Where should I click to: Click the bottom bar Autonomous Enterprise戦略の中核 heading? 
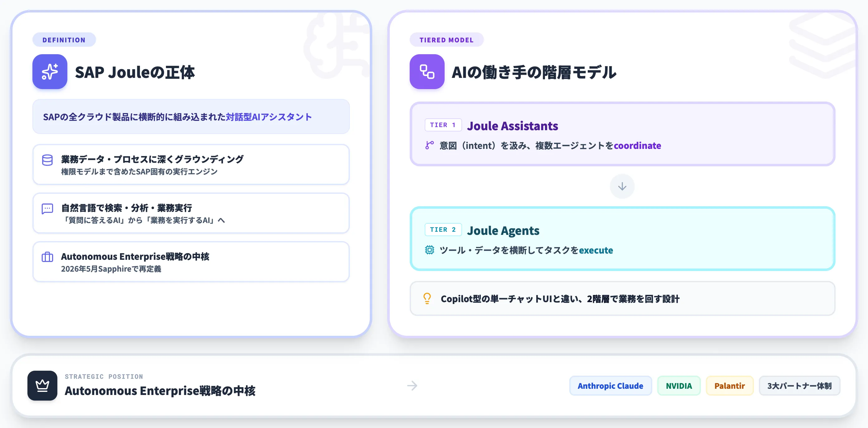[x=160, y=391]
